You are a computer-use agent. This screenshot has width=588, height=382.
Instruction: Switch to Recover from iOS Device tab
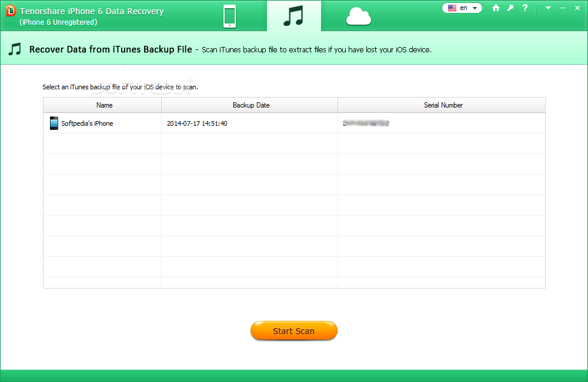pyautogui.click(x=229, y=16)
